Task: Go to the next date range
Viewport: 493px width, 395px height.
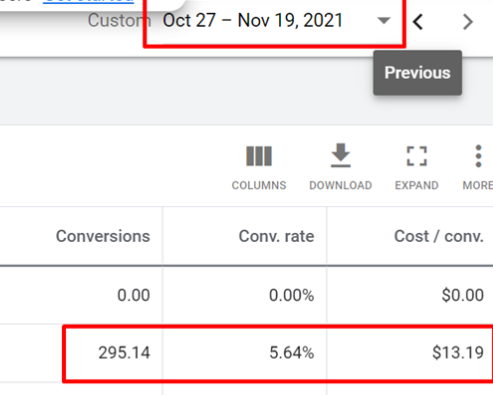Action: [x=468, y=22]
